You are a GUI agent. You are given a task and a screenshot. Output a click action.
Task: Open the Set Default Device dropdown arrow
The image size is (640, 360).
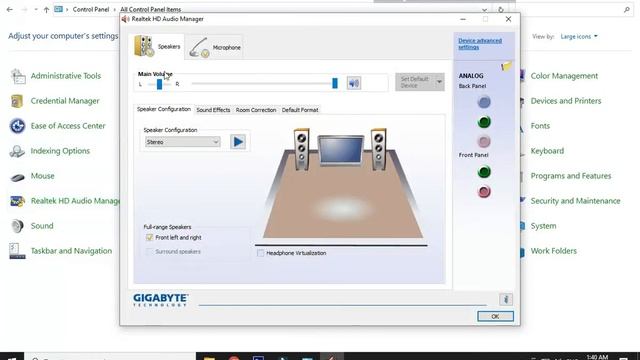[x=439, y=82]
